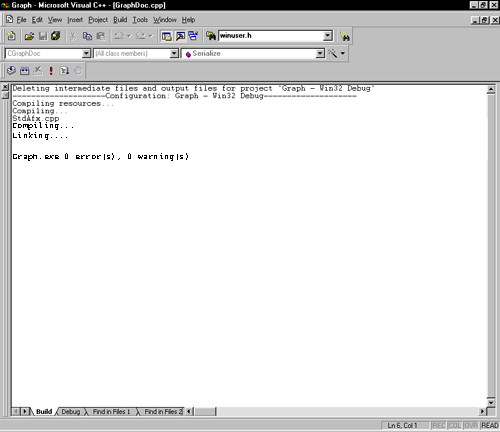
Task: Switch to Find in Files 1 tab
Action: coord(111,412)
